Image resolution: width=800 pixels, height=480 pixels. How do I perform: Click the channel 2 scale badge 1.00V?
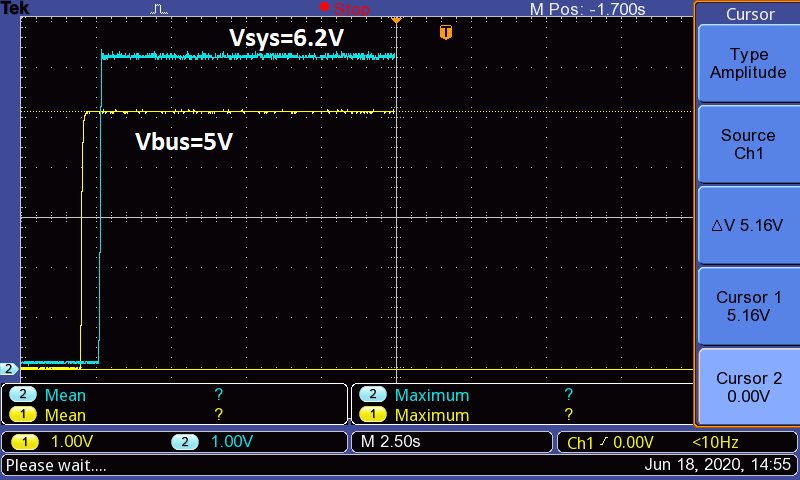[x=185, y=441]
